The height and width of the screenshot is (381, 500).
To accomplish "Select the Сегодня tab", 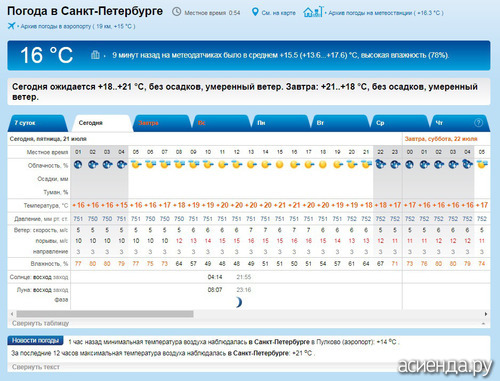I will click(101, 123).
